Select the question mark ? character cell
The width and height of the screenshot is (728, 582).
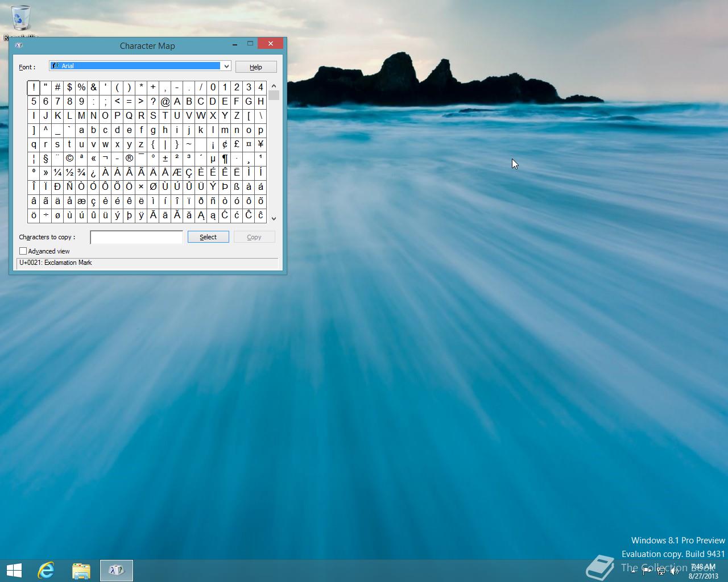tap(153, 102)
